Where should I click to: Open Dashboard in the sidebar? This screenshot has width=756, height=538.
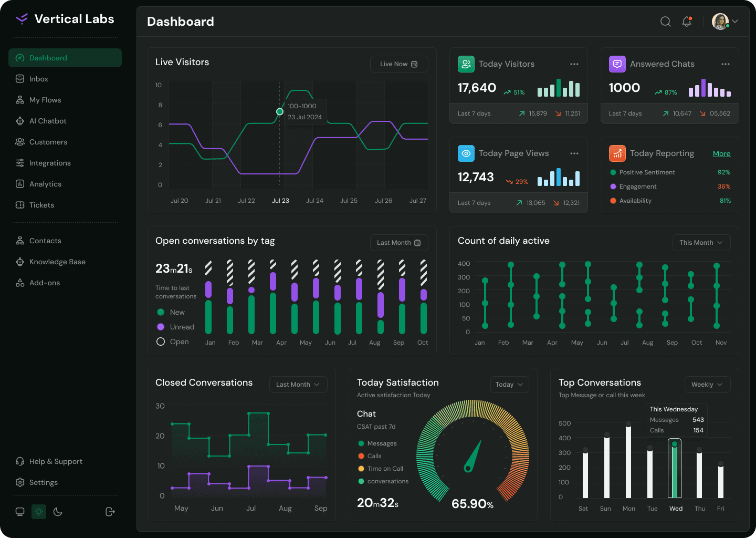pos(65,58)
